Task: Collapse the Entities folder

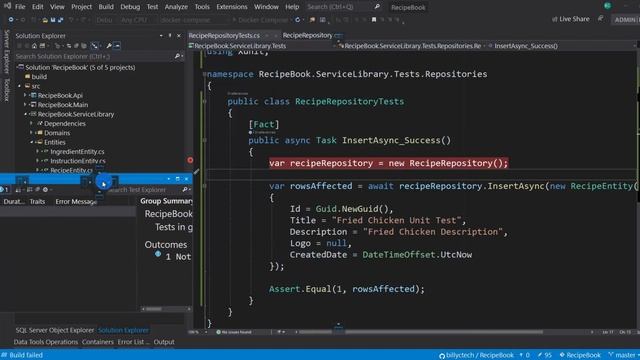Action: (31, 142)
